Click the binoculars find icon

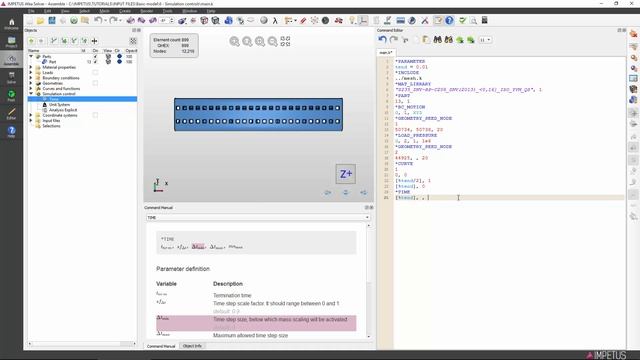438,40
